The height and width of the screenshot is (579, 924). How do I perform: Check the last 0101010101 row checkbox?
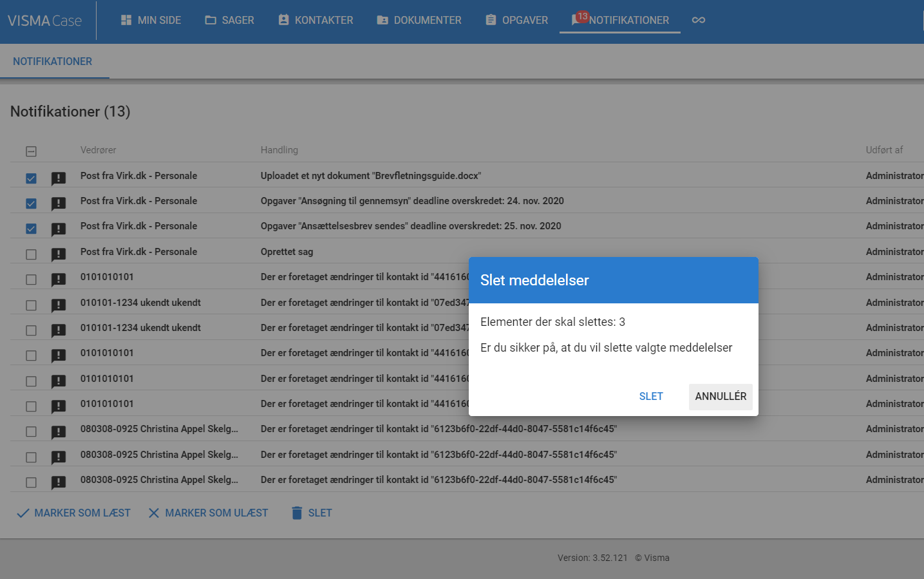(31, 406)
